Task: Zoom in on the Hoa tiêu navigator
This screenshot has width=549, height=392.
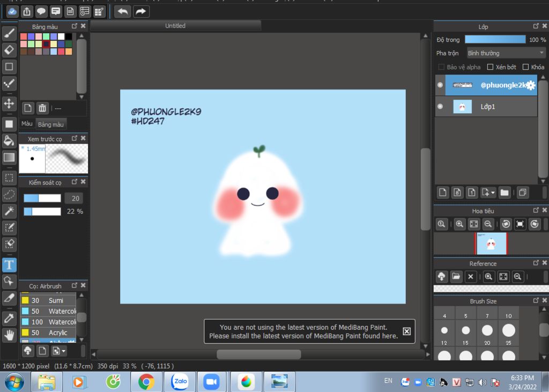Action: click(459, 224)
